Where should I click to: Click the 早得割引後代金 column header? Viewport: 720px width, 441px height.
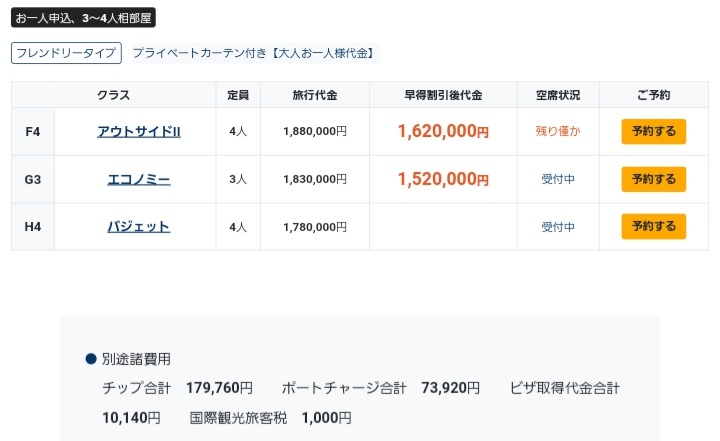pos(443,95)
